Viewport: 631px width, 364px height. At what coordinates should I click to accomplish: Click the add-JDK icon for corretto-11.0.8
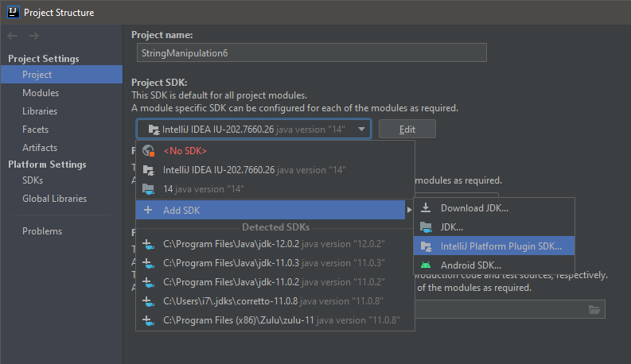coord(149,301)
